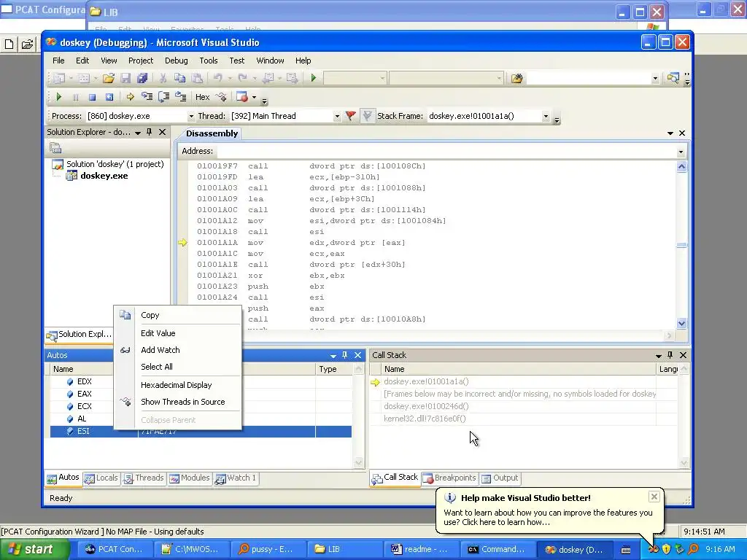This screenshot has height=560, width=747.
Task: Click the Breakpoints window icon on the Debug toolbar
Action: click(x=242, y=97)
